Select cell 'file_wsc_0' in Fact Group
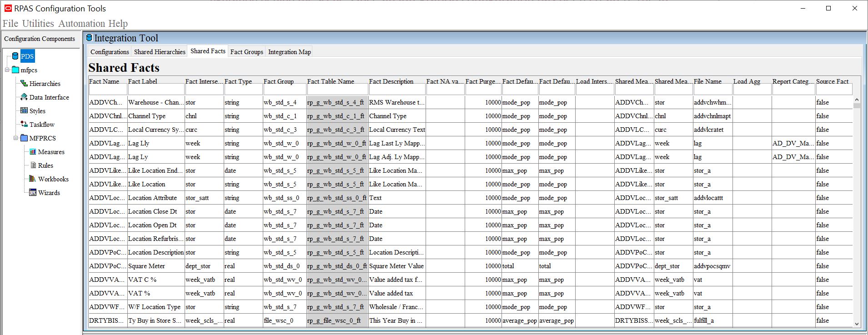868x335 pixels. tap(285, 320)
